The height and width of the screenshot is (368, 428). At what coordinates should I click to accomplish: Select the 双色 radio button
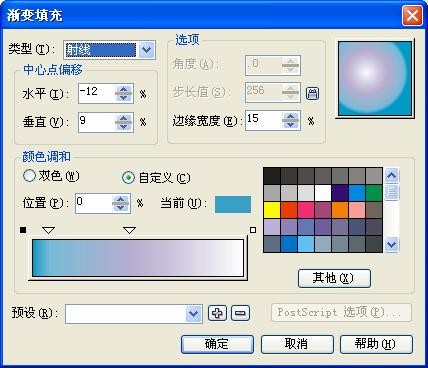[x=29, y=175]
